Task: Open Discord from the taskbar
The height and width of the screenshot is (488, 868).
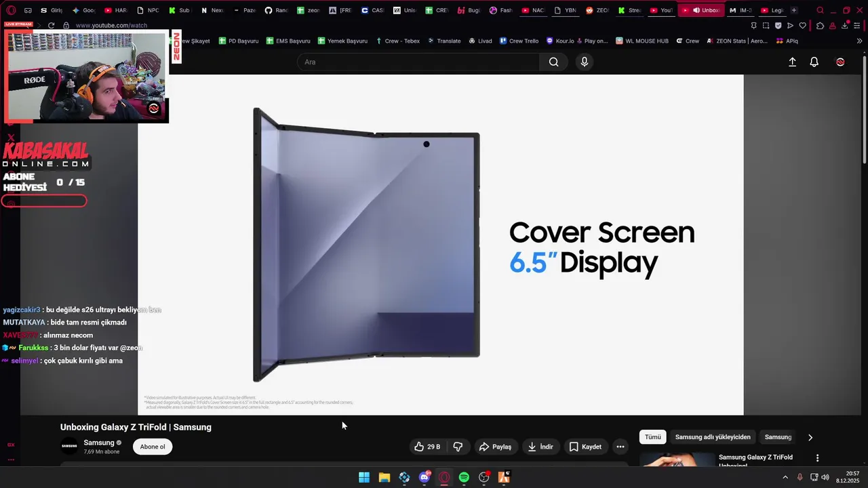Action: pyautogui.click(x=425, y=477)
